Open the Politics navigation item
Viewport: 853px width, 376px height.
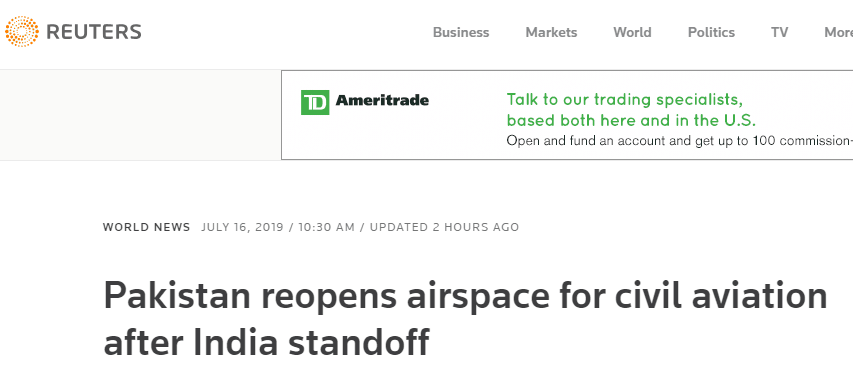tap(711, 33)
